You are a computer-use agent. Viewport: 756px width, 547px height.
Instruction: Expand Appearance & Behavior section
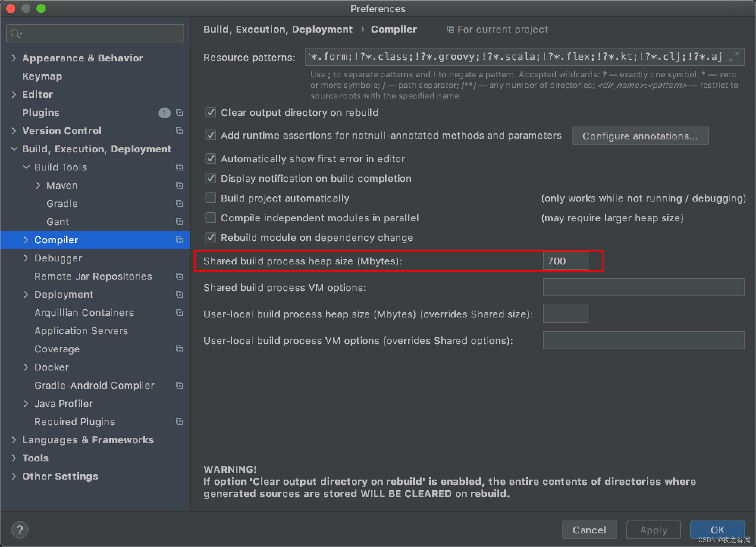click(14, 58)
